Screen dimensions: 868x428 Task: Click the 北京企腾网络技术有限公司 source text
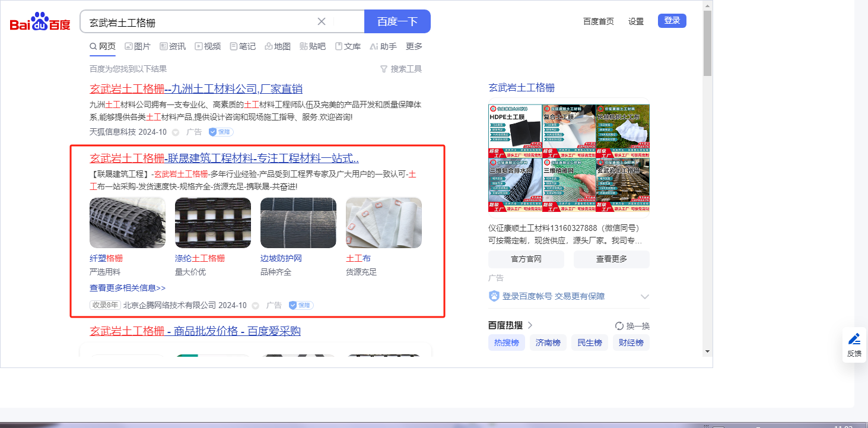point(170,305)
